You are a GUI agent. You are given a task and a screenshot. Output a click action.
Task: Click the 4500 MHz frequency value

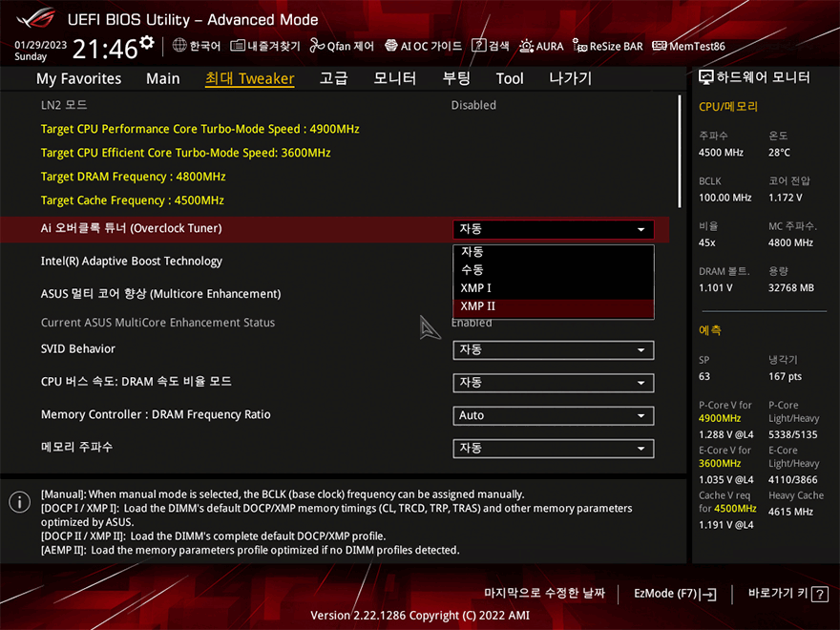(721, 153)
